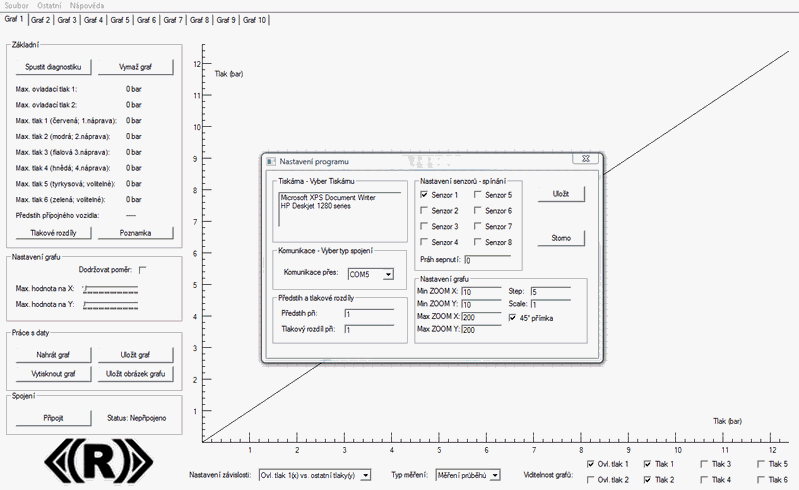Expand the Nastavení závislosti dropdown
This screenshot has height=490, width=799.
click(x=365, y=475)
